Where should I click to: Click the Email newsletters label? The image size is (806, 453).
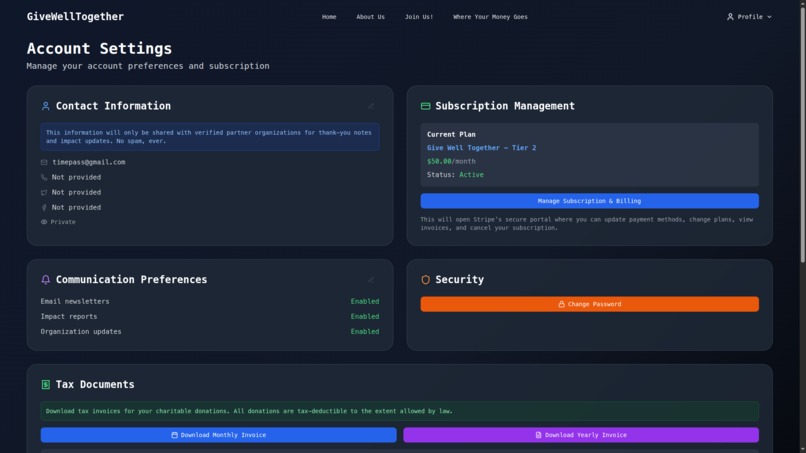point(75,301)
